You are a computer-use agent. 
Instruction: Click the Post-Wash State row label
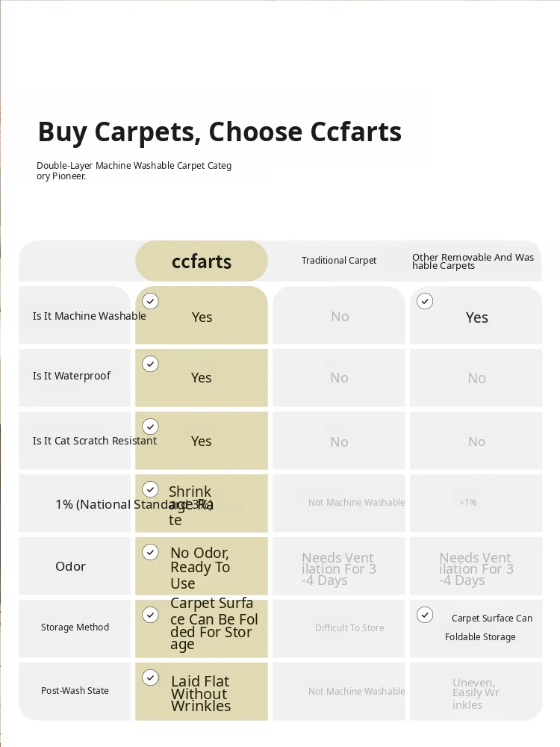point(75,690)
